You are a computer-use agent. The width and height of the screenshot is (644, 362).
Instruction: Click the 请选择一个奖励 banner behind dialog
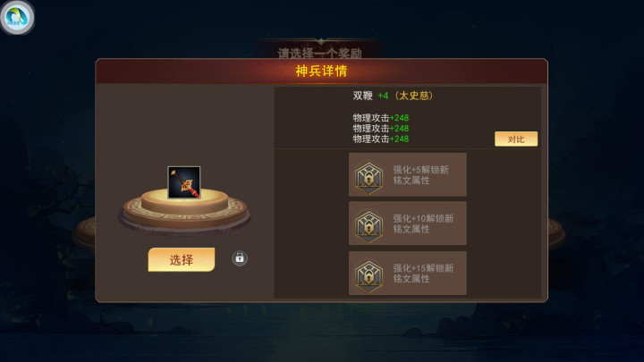pos(320,49)
